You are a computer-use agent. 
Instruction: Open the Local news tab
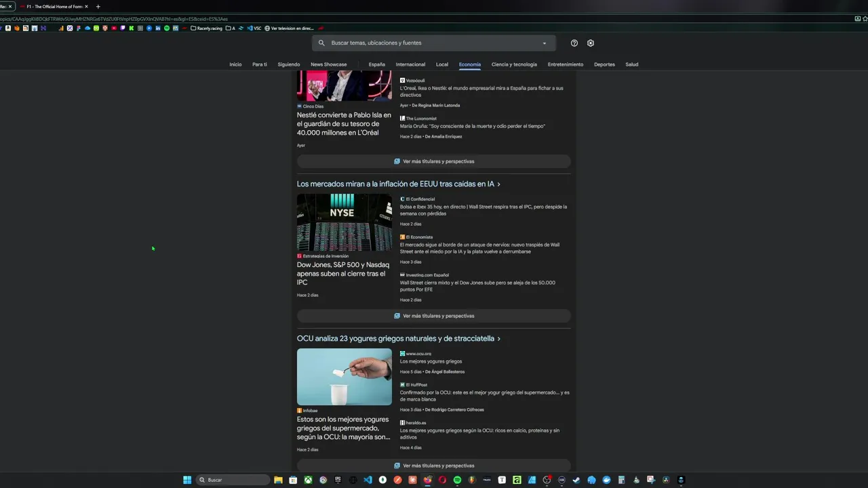(442, 64)
